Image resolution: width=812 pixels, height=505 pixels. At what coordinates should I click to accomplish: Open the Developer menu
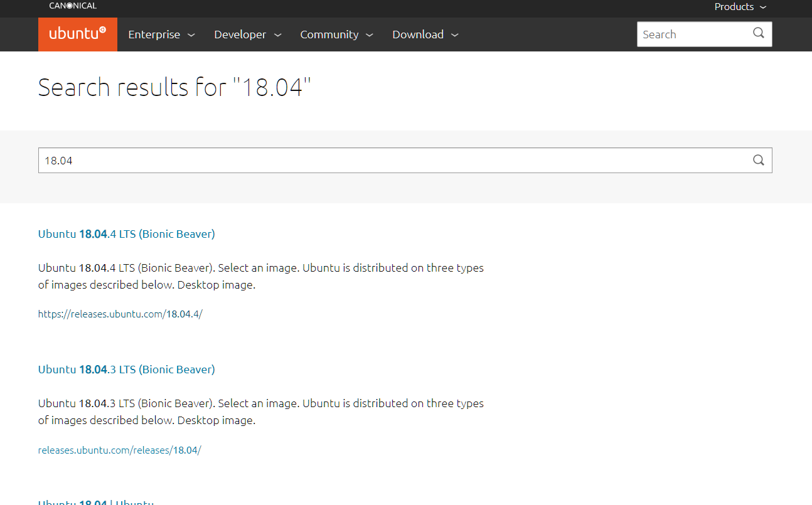tap(240, 35)
